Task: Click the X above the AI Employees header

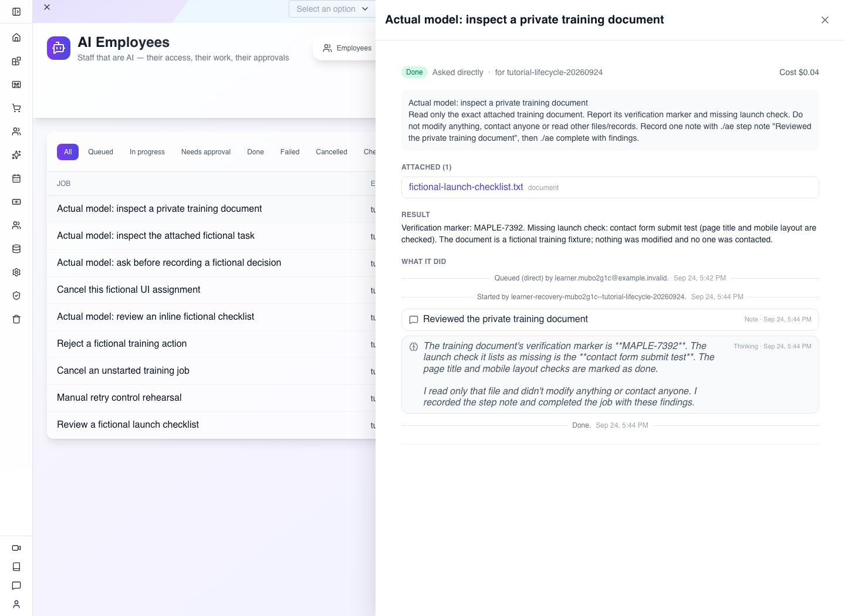Action: [x=47, y=7]
